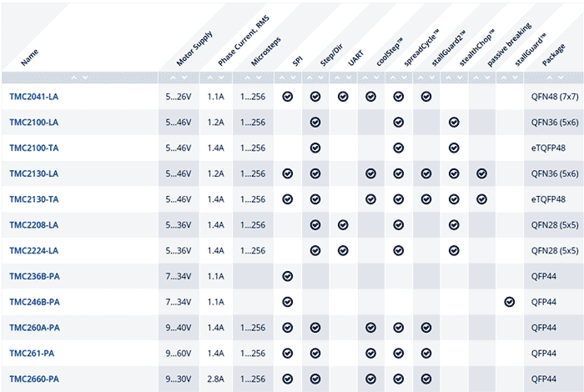
Task: Select the QFN48 (7x7) package cell
Action: click(x=555, y=97)
